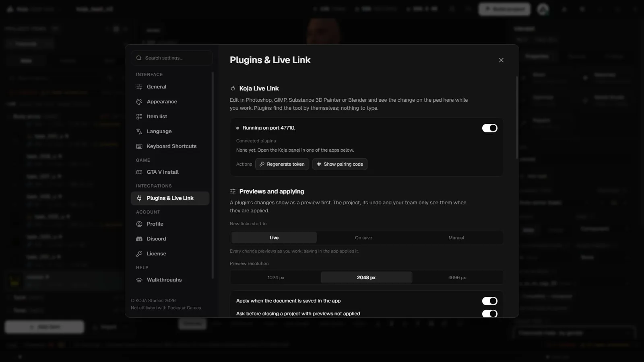This screenshot has width=644, height=362.
Task: Click Show pairing code button
Action: (340, 164)
